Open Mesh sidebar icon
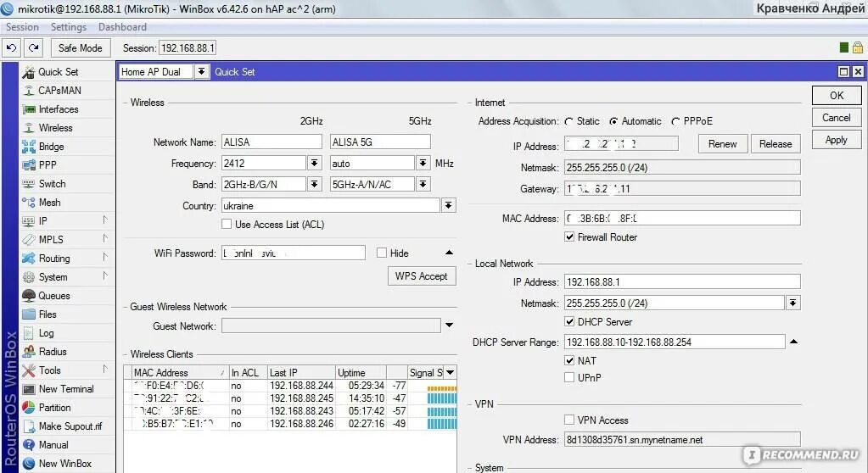This screenshot has width=868, height=473. [28, 203]
